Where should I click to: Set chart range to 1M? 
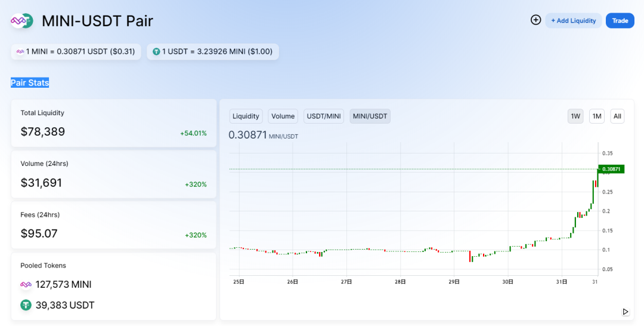597,116
